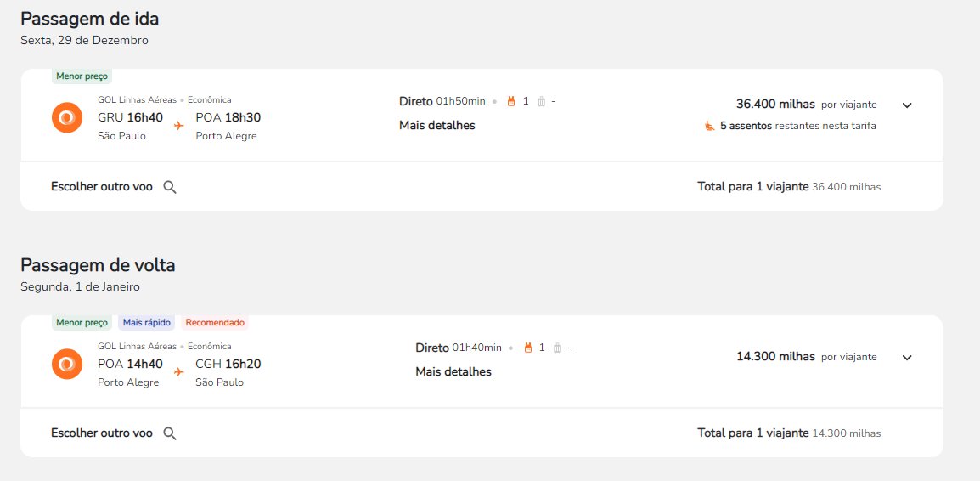The width and height of the screenshot is (980, 481).
Task: Click the GOL airline logo on outbound flight
Action: (x=67, y=117)
